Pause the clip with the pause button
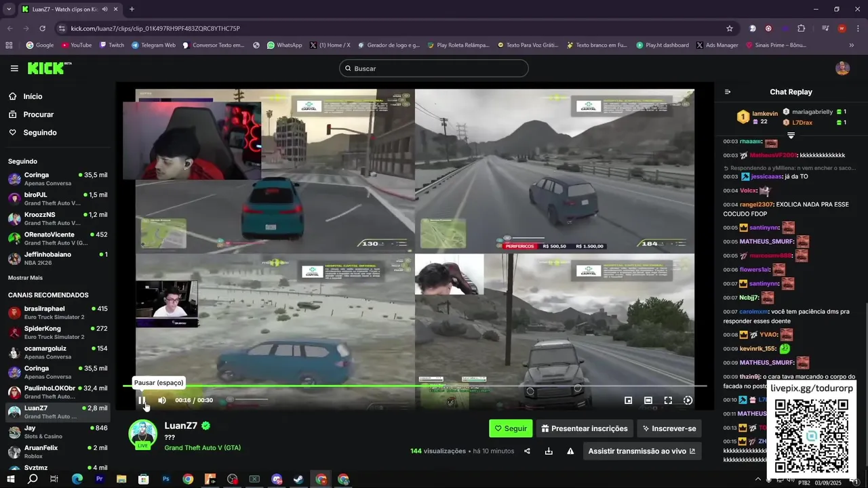The height and width of the screenshot is (488, 868). [x=142, y=400]
